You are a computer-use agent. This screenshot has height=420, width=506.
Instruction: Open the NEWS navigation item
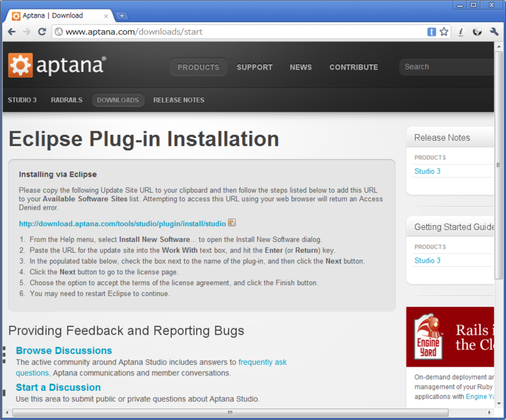(x=301, y=67)
